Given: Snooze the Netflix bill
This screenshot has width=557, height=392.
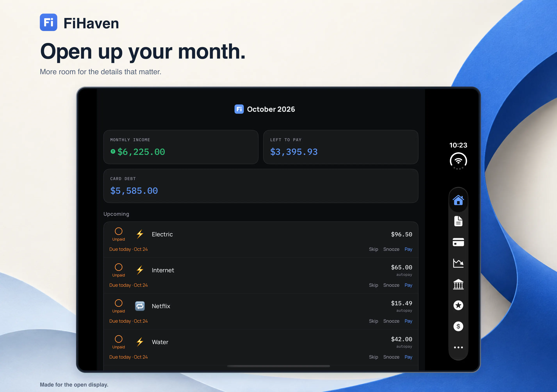Looking at the screenshot, I should [x=391, y=321].
